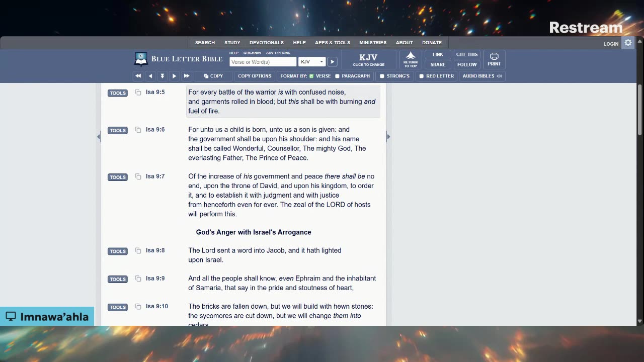The width and height of the screenshot is (644, 362).
Task: Copy verse Isa 9:10 using copy icon
Action: 138,307
